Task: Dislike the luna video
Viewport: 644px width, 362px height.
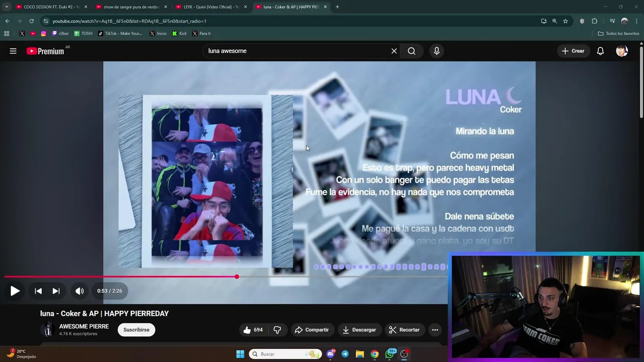Action: 277,330
